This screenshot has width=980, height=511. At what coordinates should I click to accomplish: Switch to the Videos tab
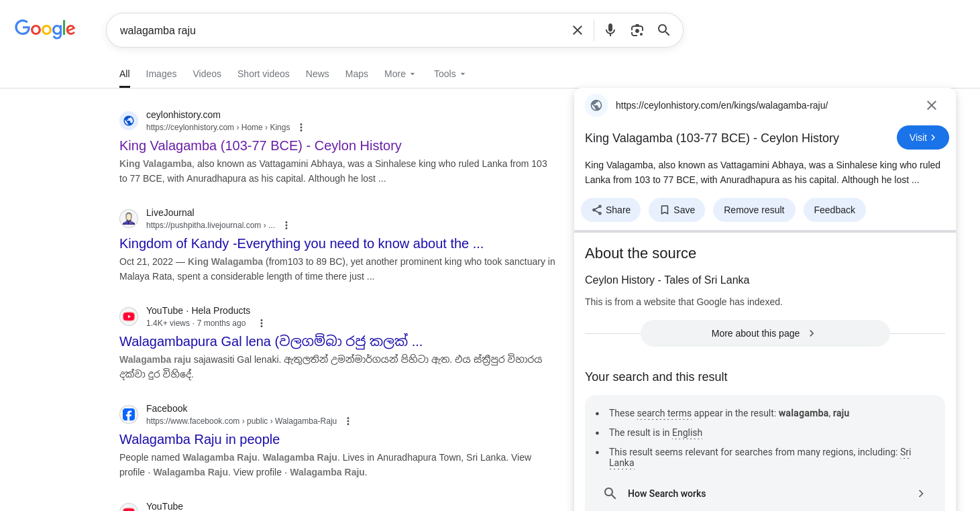(x=207, y=74)
